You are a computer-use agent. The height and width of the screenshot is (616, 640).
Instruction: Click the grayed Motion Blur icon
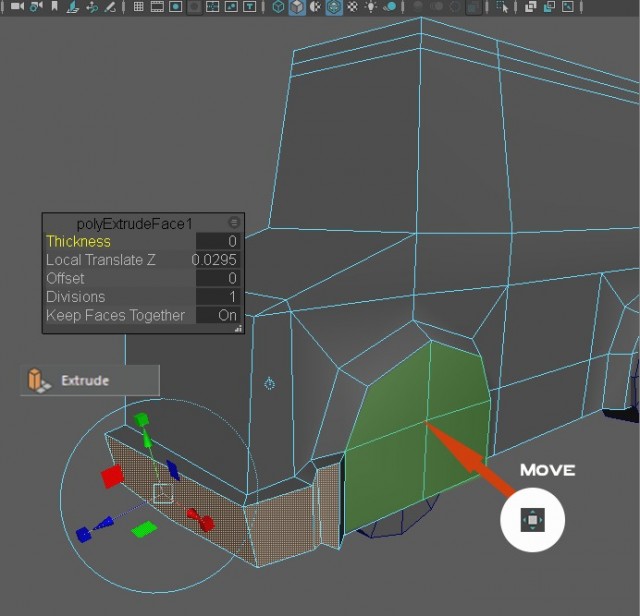[x=436, y=6]
